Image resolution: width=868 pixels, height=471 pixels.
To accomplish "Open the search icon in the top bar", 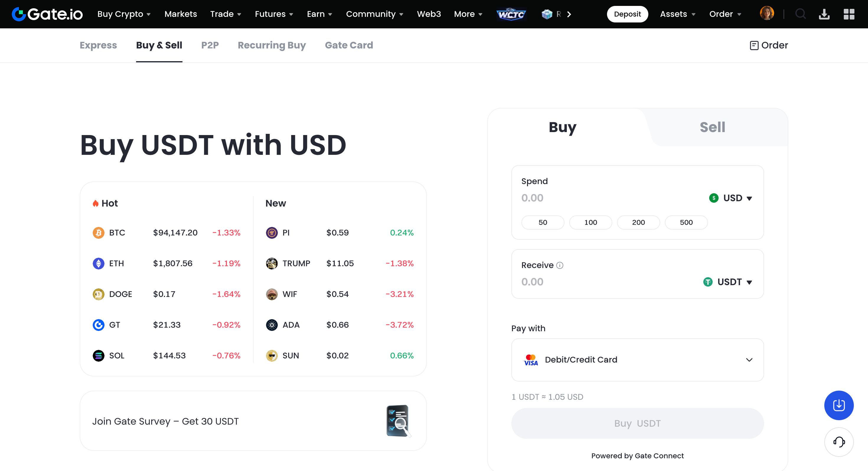I will 801,14.
